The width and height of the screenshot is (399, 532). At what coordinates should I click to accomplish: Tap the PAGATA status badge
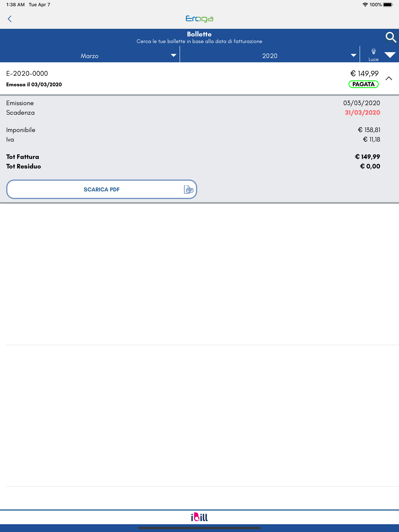coord(363,85)
